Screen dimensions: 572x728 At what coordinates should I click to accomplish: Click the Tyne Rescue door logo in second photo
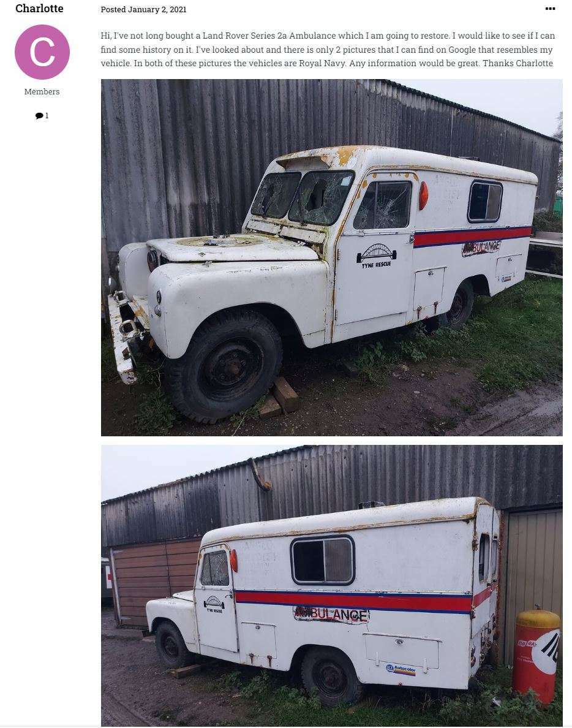click(214, 604)
